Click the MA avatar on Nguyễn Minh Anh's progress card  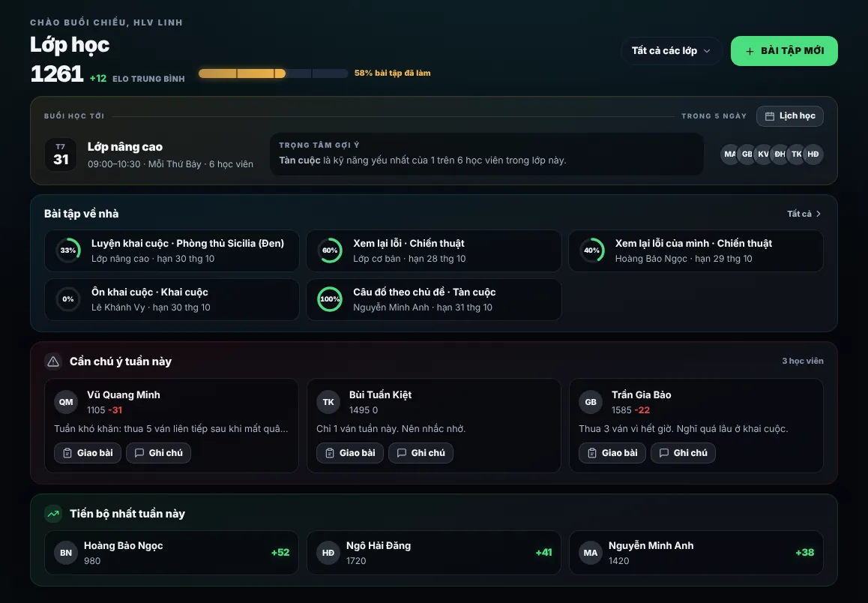click(x=591, y=553)
